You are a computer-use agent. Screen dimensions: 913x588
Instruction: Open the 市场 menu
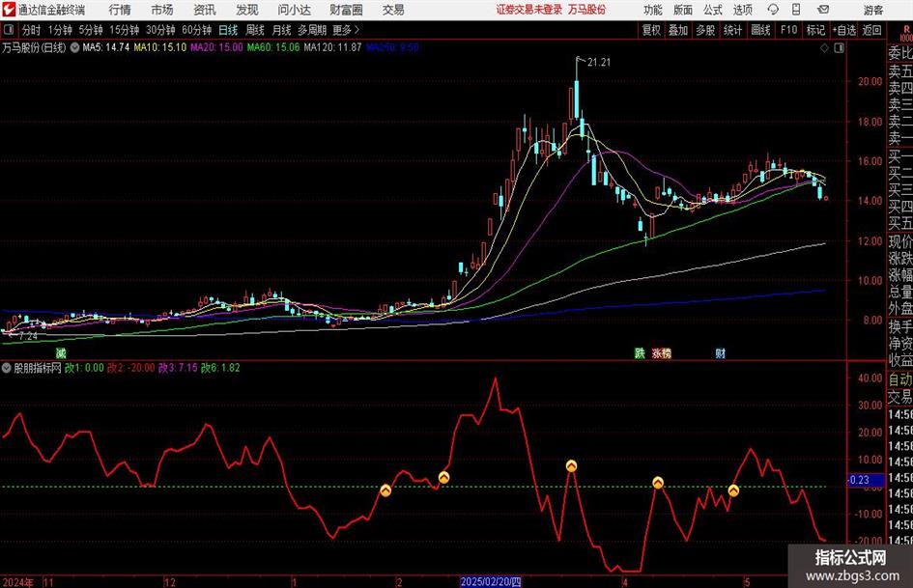(162, 10)
